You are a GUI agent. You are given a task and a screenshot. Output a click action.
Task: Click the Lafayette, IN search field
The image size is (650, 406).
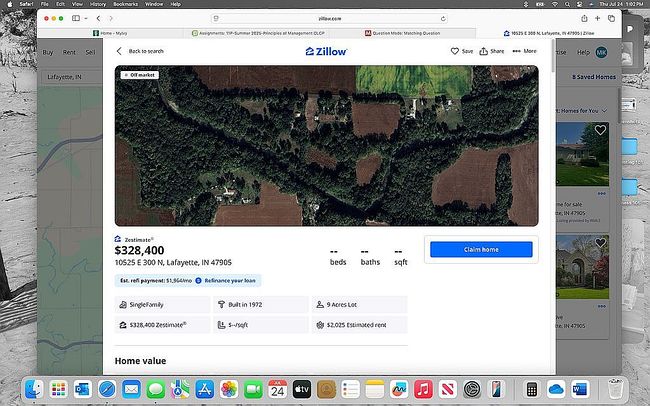point(71,77)
